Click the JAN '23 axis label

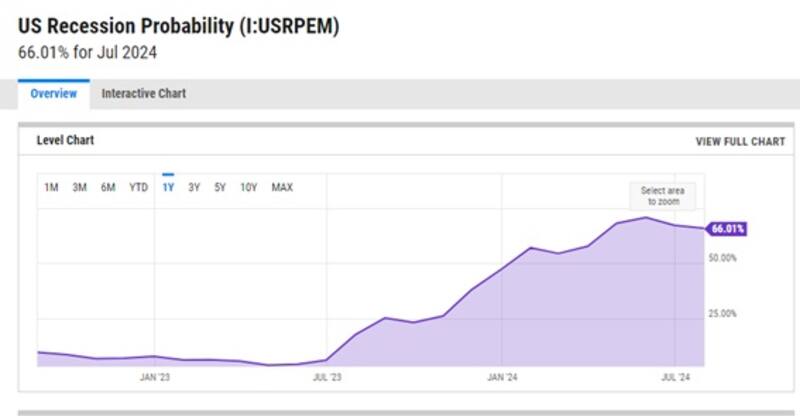(153, 378)
